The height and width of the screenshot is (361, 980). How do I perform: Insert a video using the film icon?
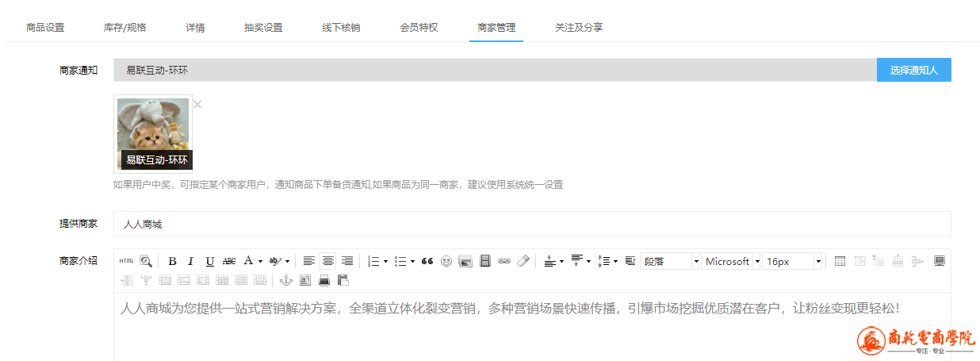tap(485, 261)
